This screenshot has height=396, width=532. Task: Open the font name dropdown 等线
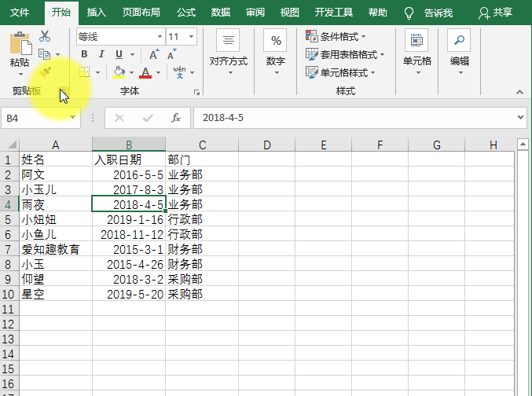click(x=160, y=37)
